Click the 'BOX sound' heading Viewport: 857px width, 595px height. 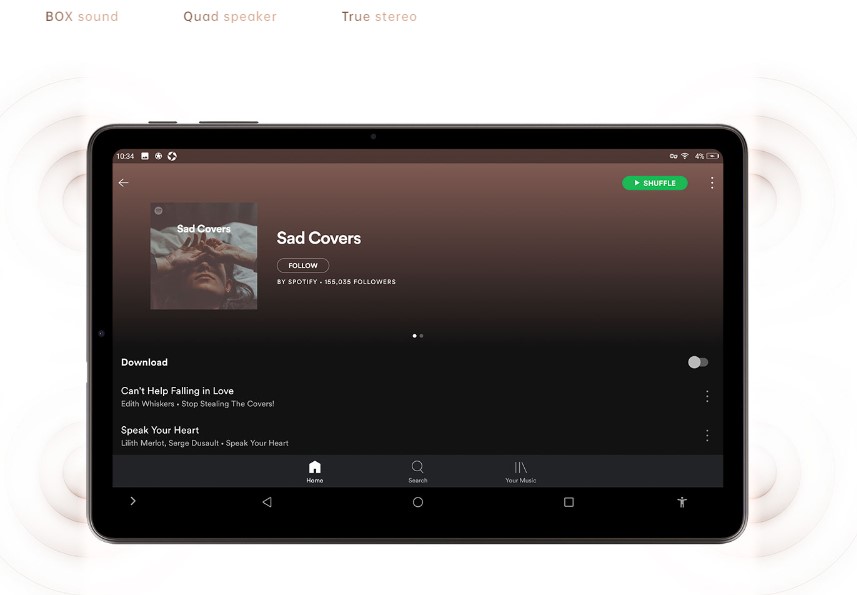click(82, 17)
